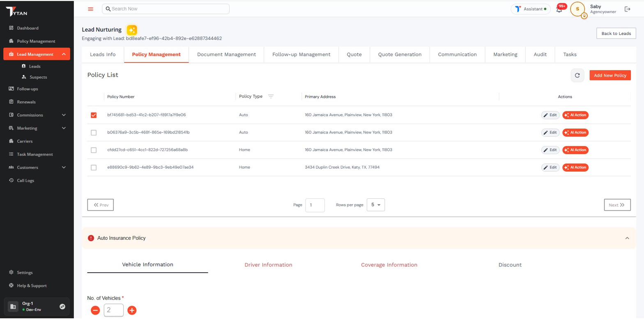Screen dimensions: 644x322
Task: Switch to the Document Management tab
Action: point(226,55)
